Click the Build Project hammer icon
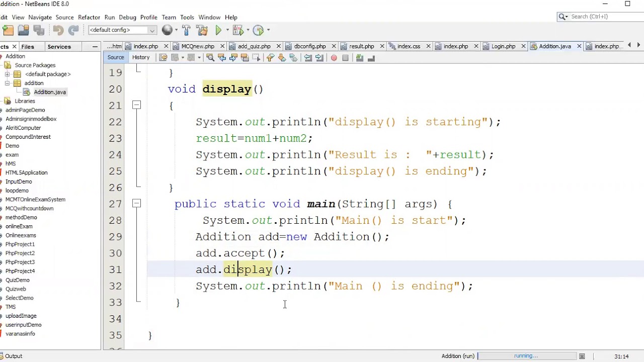This screenshot has height=362, width=644. coord(187,30)
